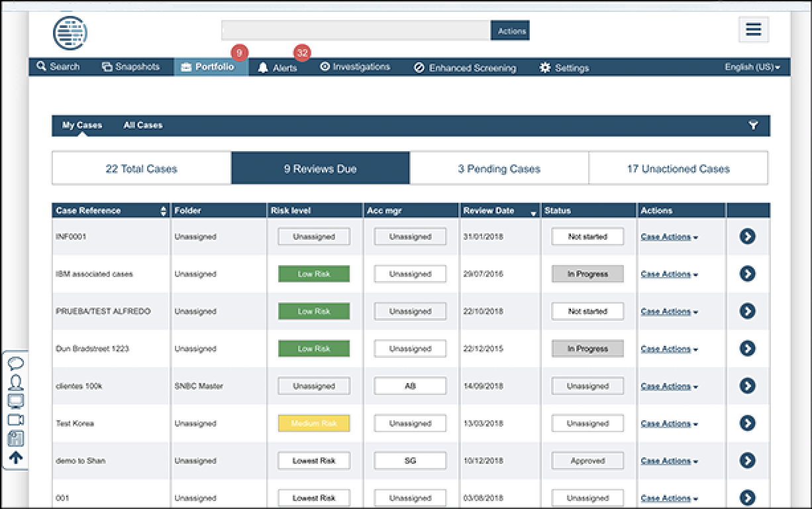Click the search input field at top

(x=356, y=30)
